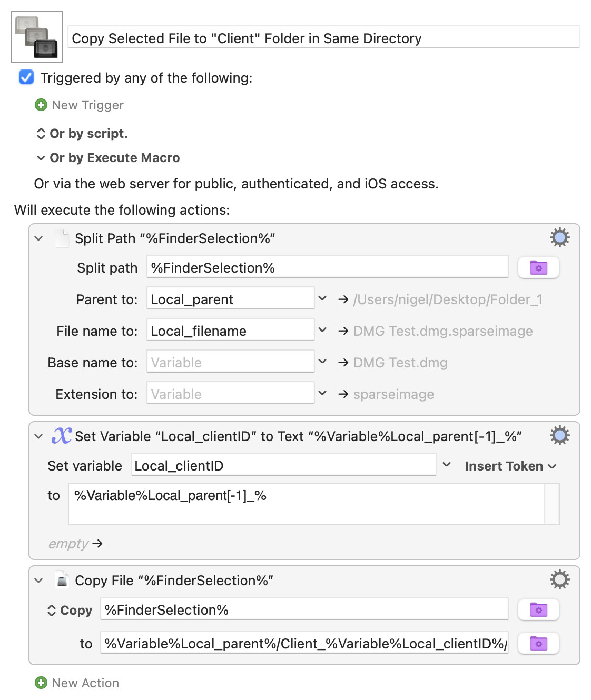Screen dimensions: 591x700
Task: Click green plus icon for New Trigger
Action: [x=41, y=105]
